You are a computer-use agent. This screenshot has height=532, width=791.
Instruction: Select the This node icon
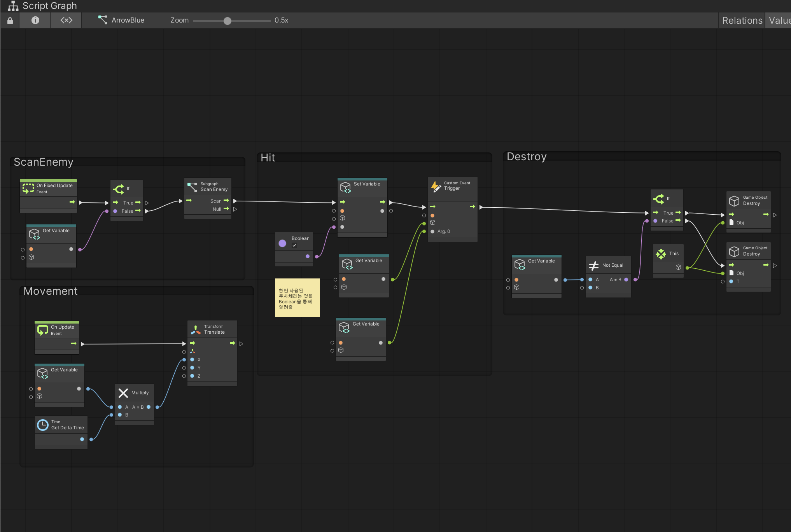click(661, 254)
